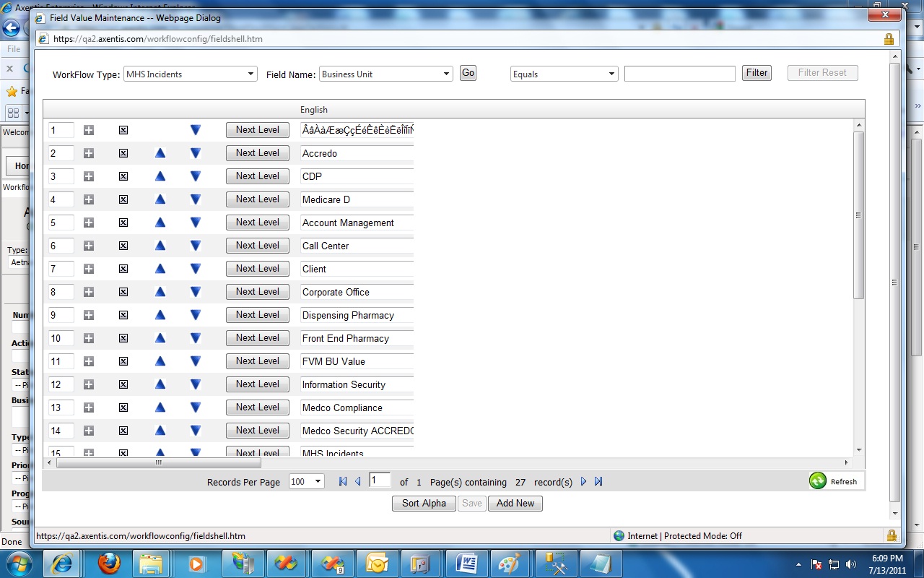The height and width of the screenshot is (578, 924).
Task: Click the current page number field
Action: click(380, 480)
